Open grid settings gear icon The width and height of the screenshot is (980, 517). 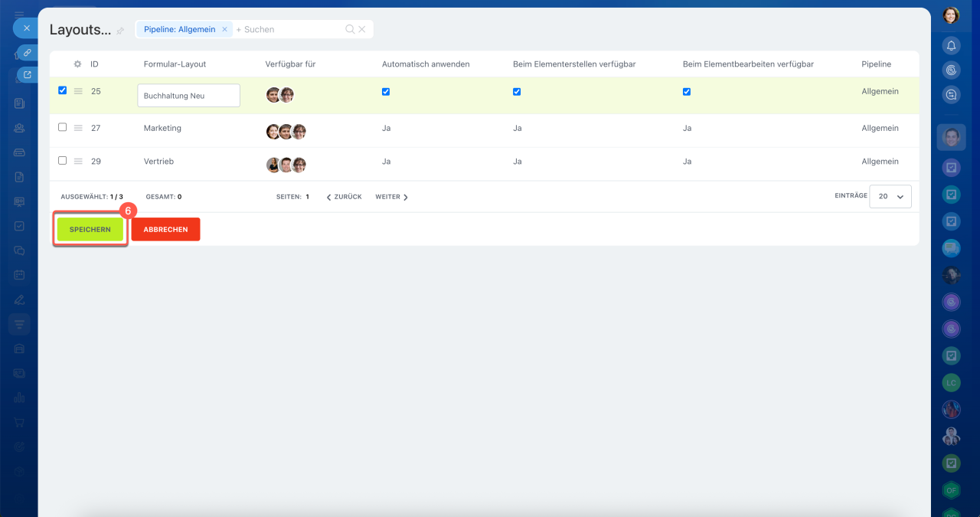pos(77,64)
